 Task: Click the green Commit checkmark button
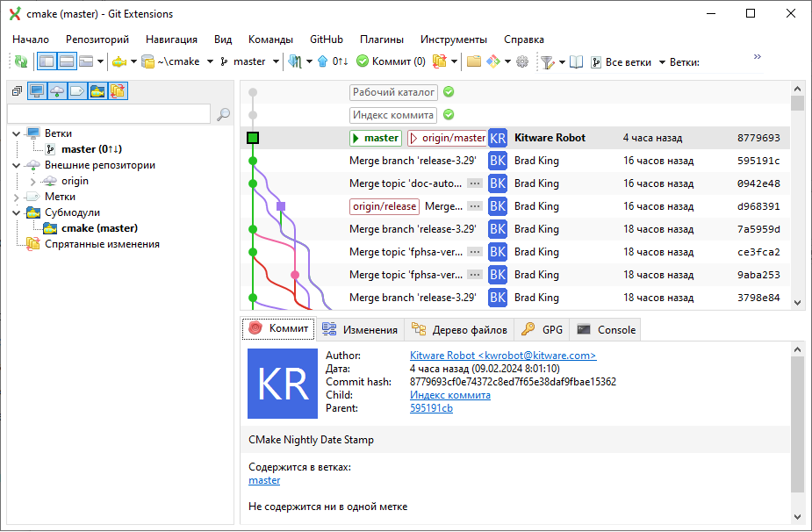click(391, 61)
